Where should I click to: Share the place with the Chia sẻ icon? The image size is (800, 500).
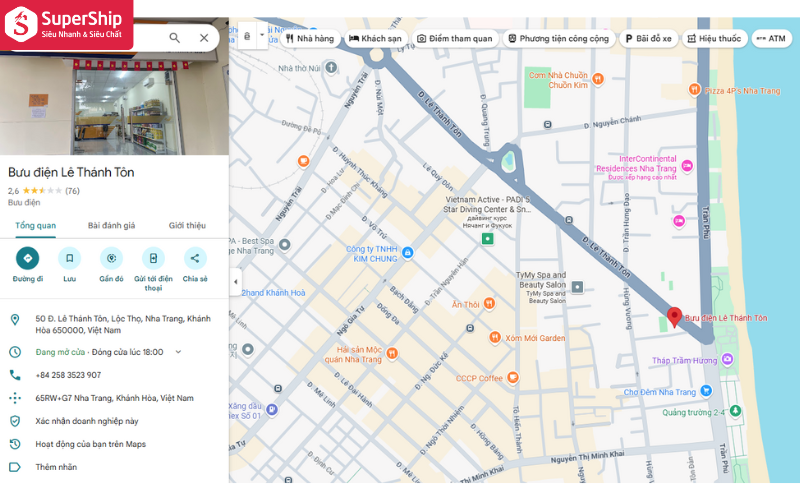click(x=195, y=258)
